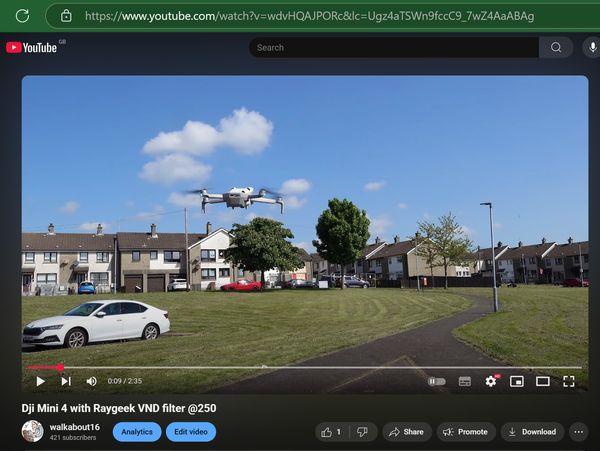The height and width of the screenshot is (451, 600).
Task: Go to YouTube home via the logo
Action: [x=31, y=47]
